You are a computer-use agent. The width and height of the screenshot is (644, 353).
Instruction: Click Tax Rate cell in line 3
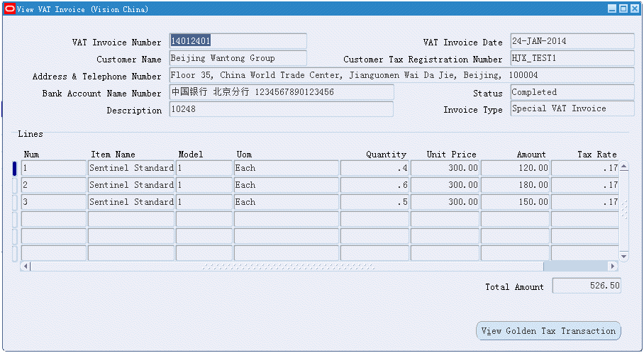coord(585,202)
